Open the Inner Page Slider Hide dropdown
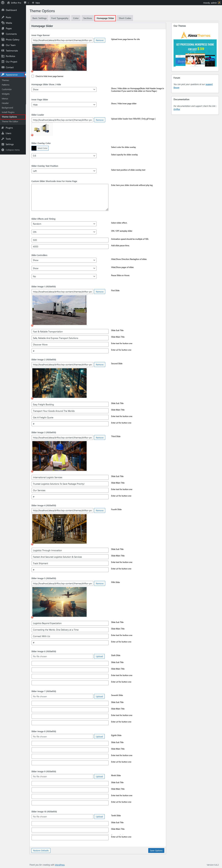This screenshot has width=222, height=868. click(x=64, y=105)
